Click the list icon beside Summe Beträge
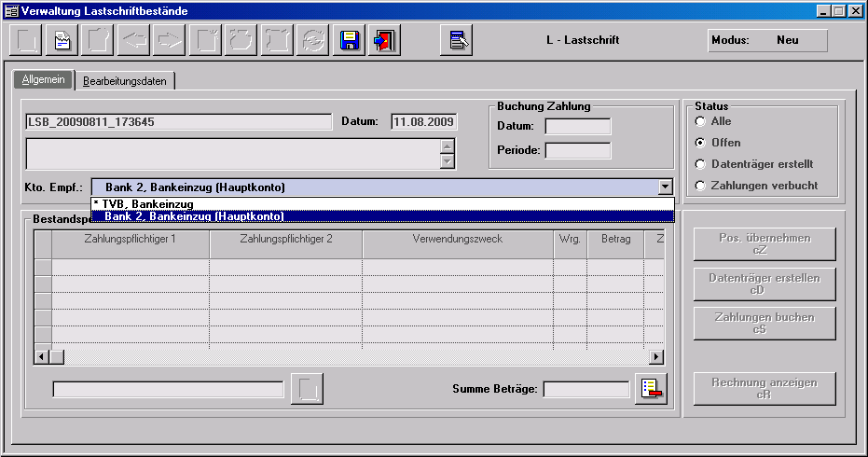The image size is (868, 457). (651, 390)
